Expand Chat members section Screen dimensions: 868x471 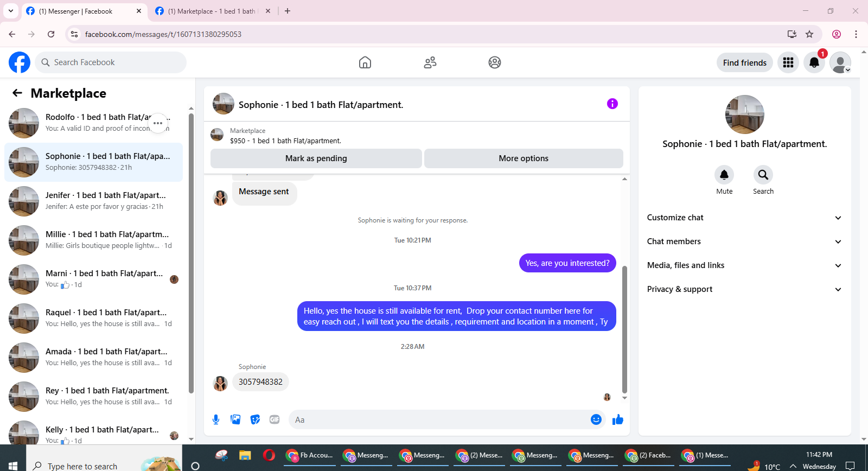tap(744, 241)
